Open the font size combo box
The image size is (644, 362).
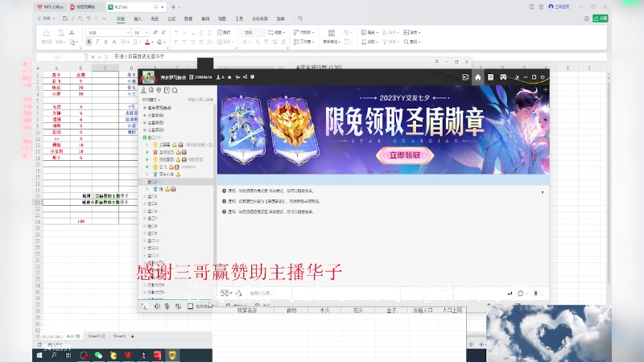(140, 32)
